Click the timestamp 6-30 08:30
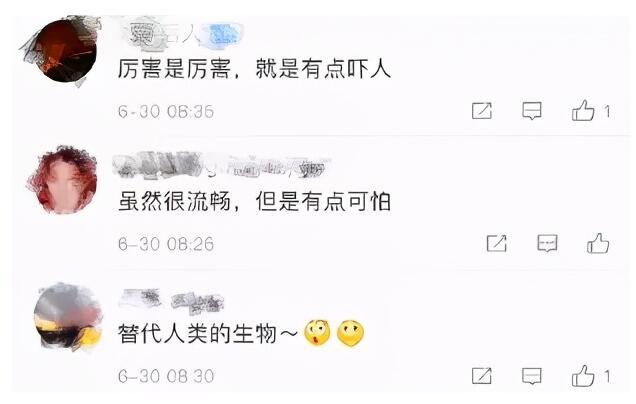The width and height of the screenshot is (636, 404). pyautogui.click(x=166, y=376)
